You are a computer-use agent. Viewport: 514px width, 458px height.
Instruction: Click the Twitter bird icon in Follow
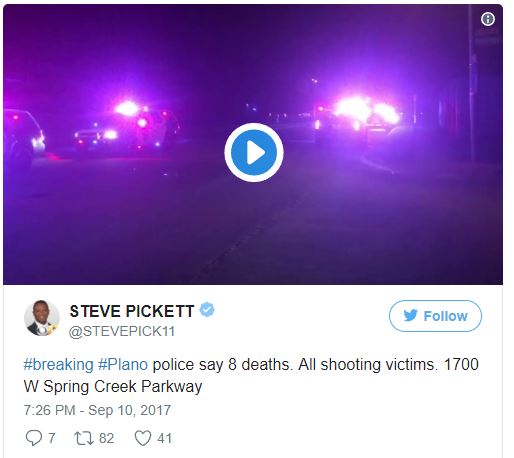[411, 315]
